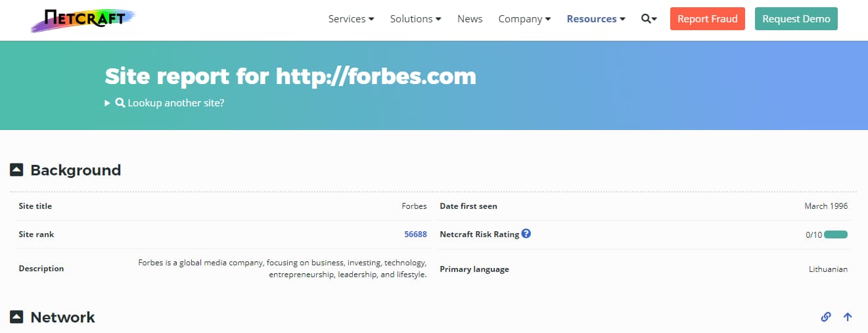Open the Services dropdown menu
The image size is (868, 333).
click(351, 19)
